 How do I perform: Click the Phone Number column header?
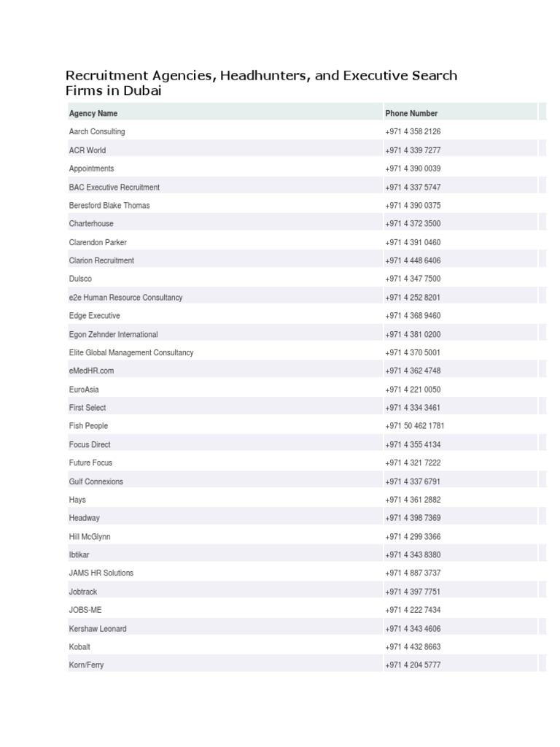click(411, 113)
